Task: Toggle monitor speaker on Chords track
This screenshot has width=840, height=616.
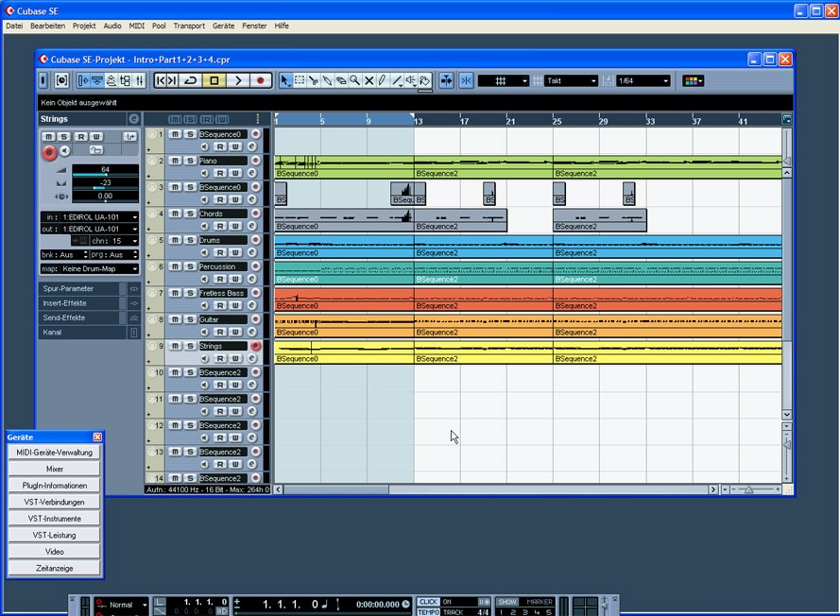Action: 205,226
